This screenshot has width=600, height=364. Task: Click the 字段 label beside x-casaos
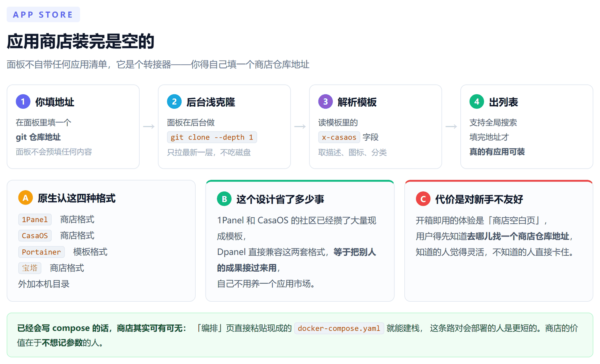click(371, 137)
